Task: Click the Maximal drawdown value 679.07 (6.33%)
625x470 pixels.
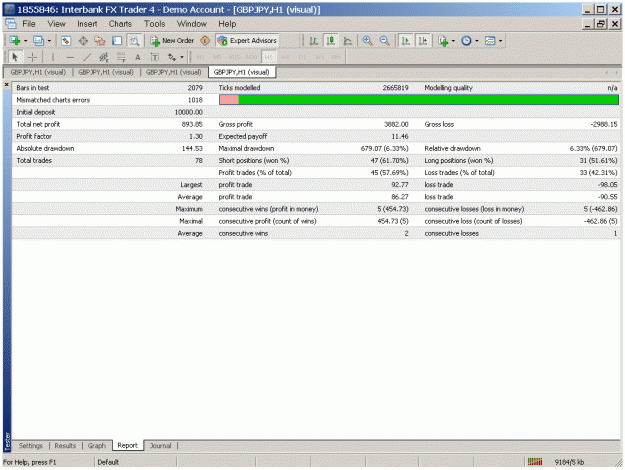Action: click(x=385, y=148)
